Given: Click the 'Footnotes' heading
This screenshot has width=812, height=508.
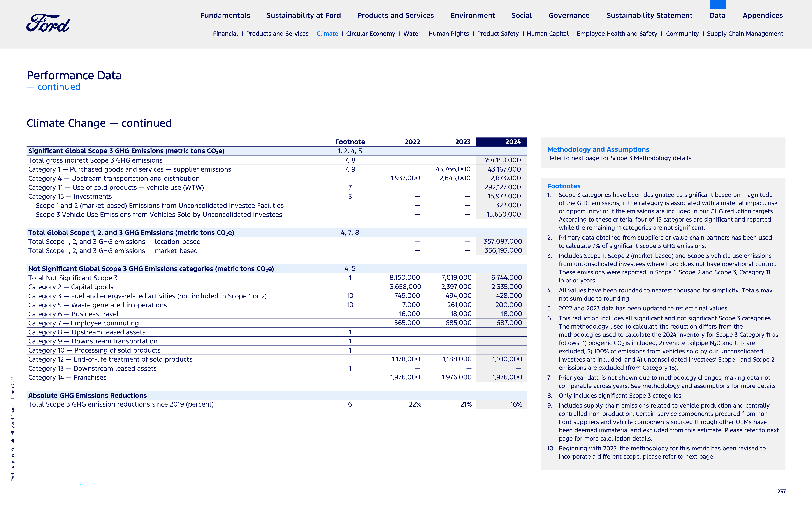Looking at the screenshot, I should (564, 186).
